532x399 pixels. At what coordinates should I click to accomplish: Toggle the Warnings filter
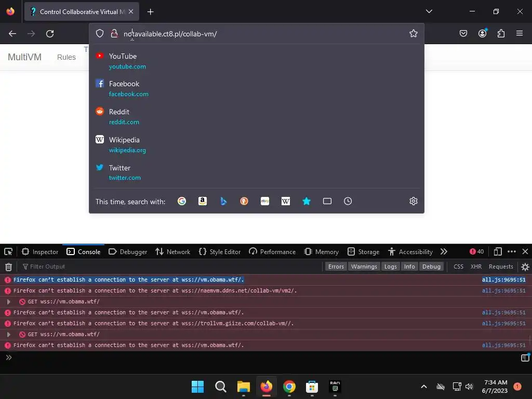coord(364,267)
